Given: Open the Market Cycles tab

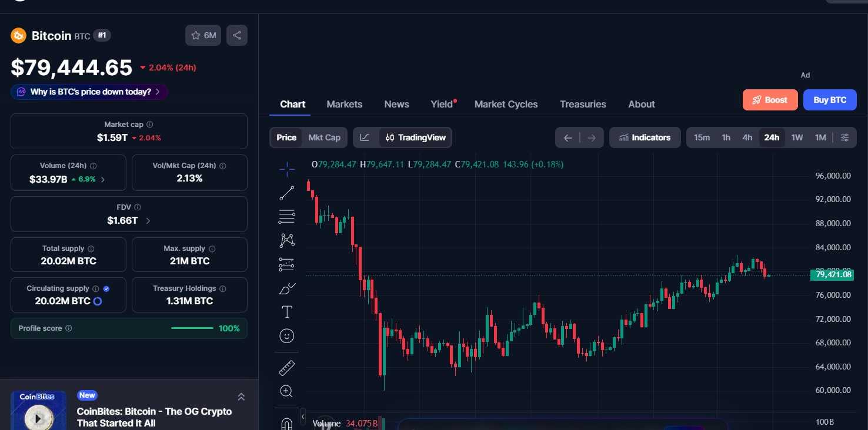Looking at the screenshot, I should coord(506,104).
